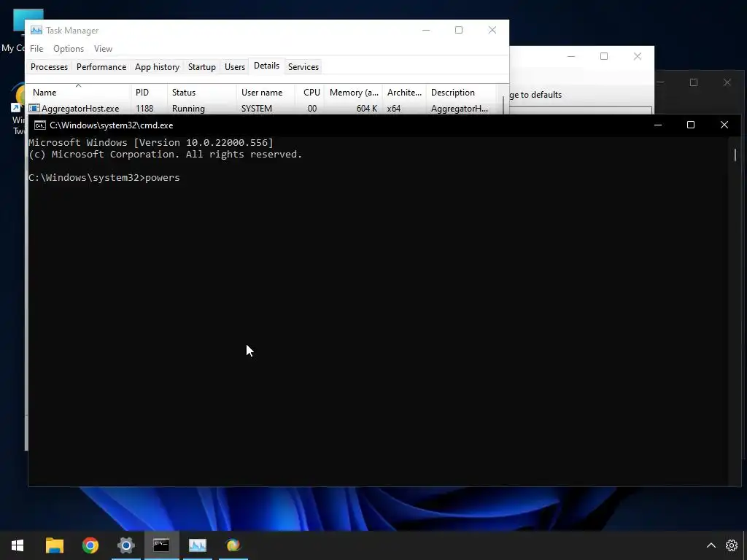Sort by the PID column header
Viewport: 747px width, 560px height.
click(149, 93)
